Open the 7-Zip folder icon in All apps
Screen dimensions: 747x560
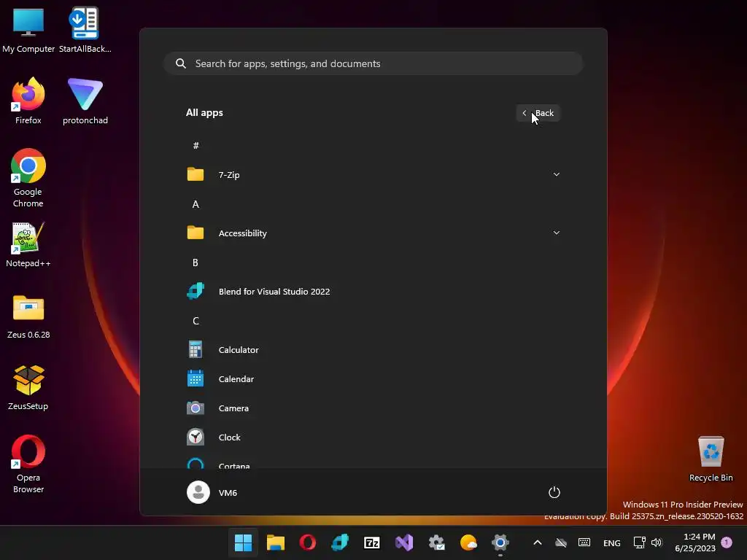[x=196, y=174]
